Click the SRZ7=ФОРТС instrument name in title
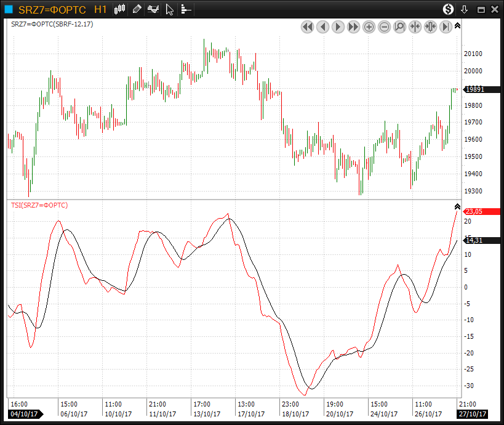Image resolution: width=504 pixels, height=425 pixels. [52, 9]
